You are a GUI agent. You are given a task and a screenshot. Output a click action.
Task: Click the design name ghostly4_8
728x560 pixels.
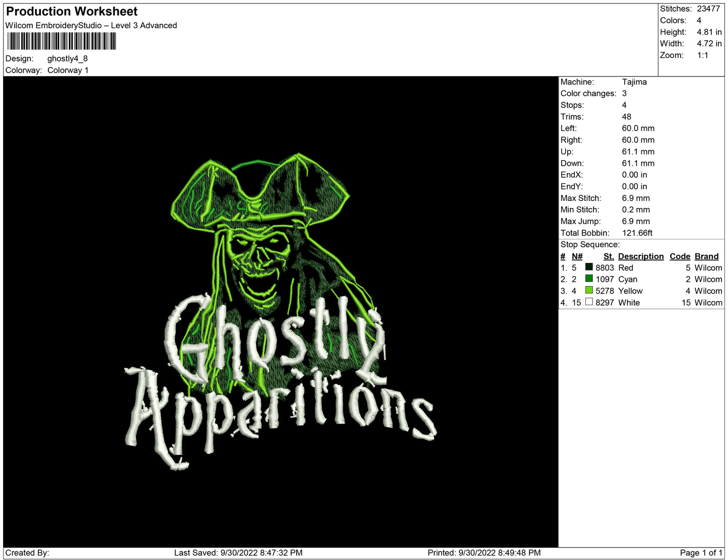tap(68, 58)
